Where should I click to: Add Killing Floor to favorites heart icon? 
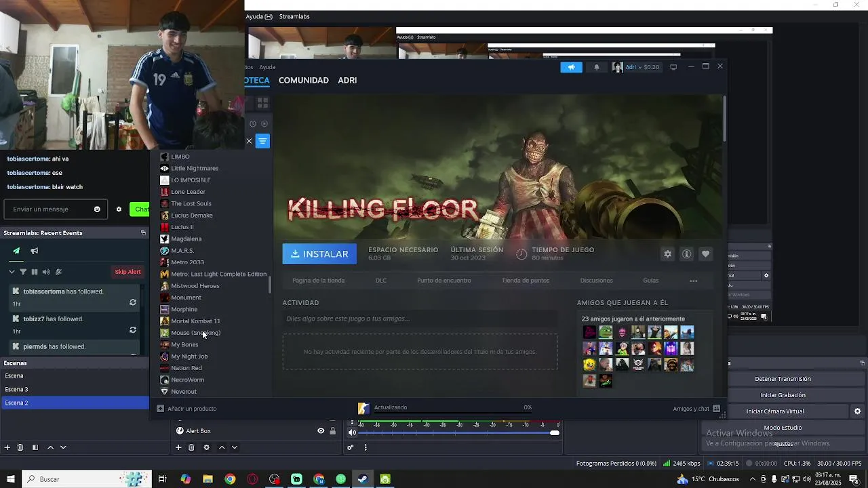705,253
